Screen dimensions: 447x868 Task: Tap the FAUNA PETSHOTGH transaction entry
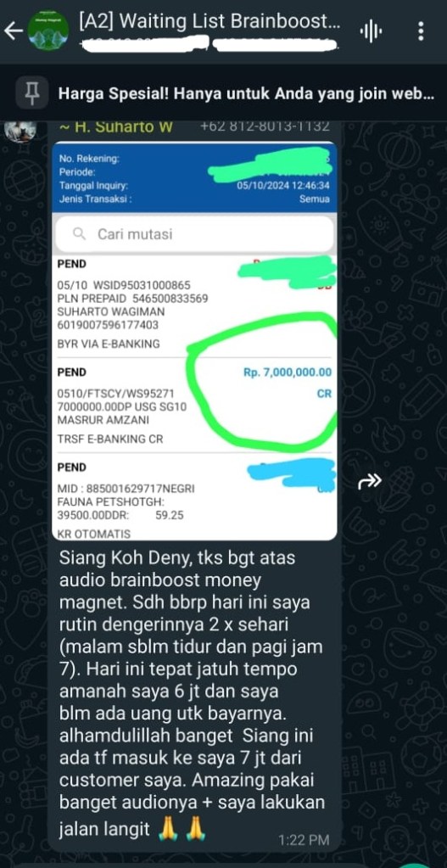(x=195, y=497)
